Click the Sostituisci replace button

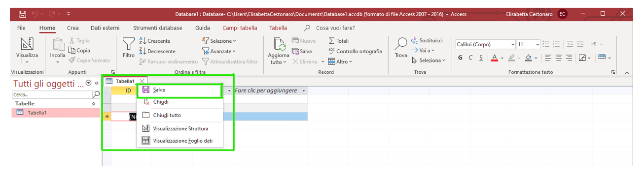coord(427,40)
